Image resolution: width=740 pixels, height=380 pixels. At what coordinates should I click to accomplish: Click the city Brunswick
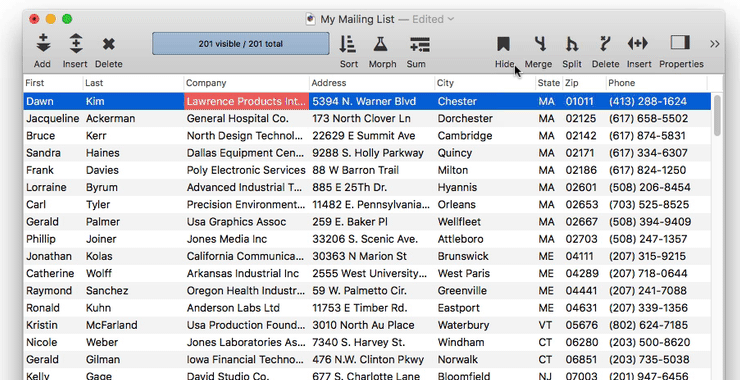[x=462, y=256]
